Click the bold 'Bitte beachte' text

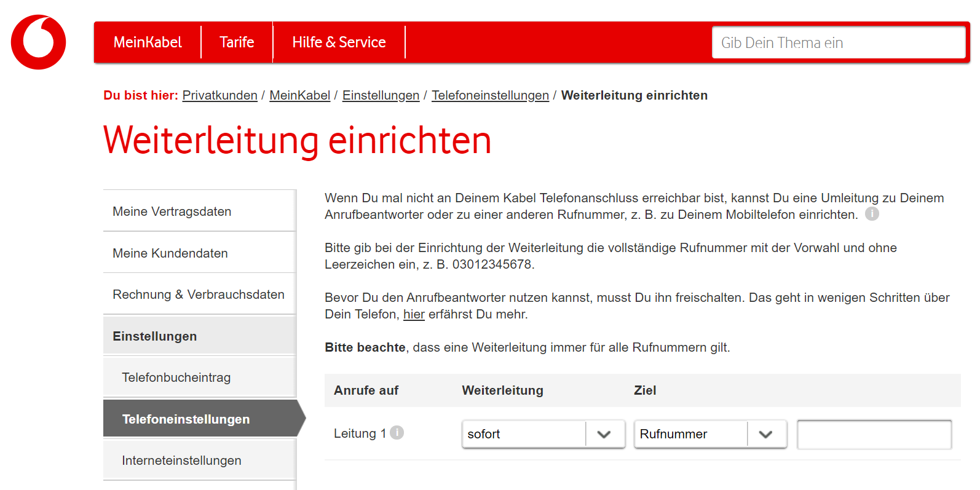click(365, 347)
